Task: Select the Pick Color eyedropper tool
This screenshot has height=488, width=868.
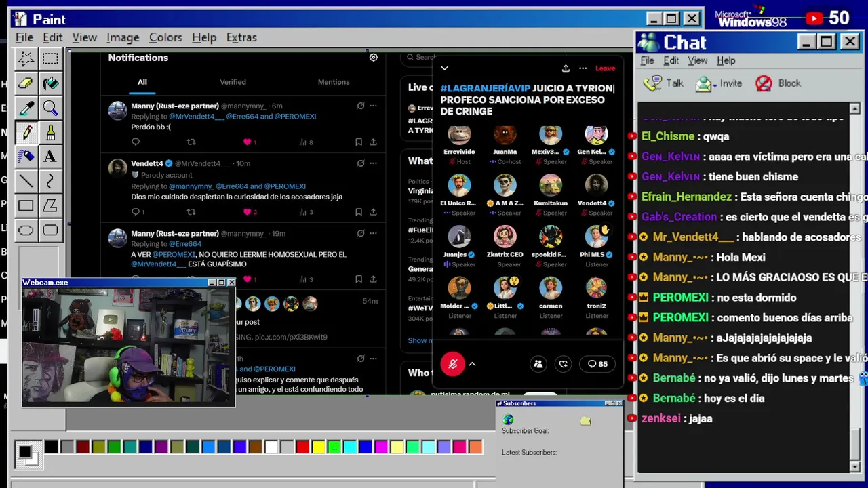Action: pos(26,107)
